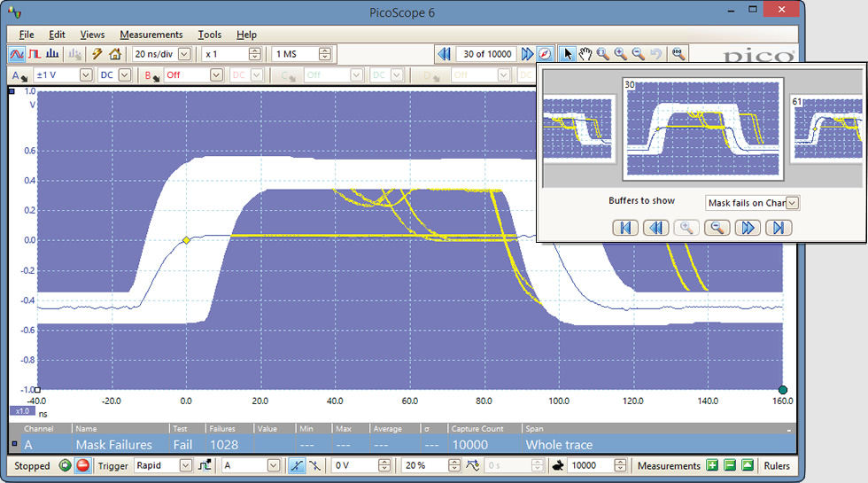
Task: Open Channel B options button
Action: click(151, 75)
